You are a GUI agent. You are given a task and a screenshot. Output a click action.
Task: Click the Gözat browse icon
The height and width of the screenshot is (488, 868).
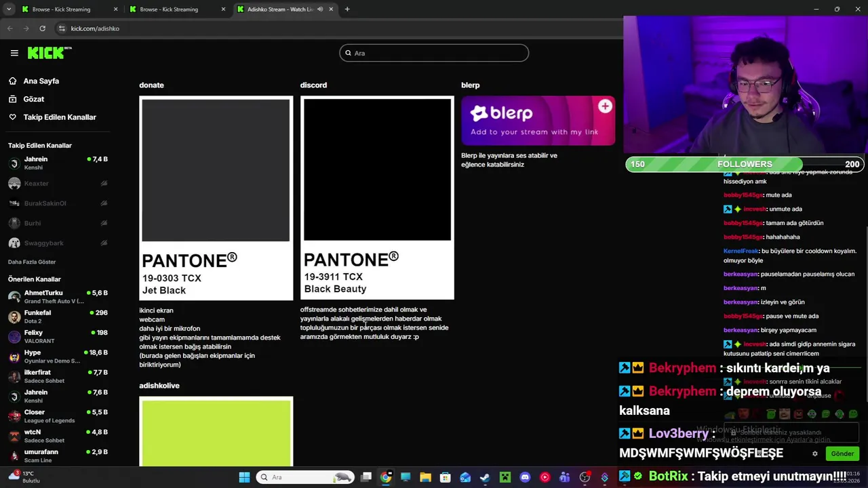12,99
